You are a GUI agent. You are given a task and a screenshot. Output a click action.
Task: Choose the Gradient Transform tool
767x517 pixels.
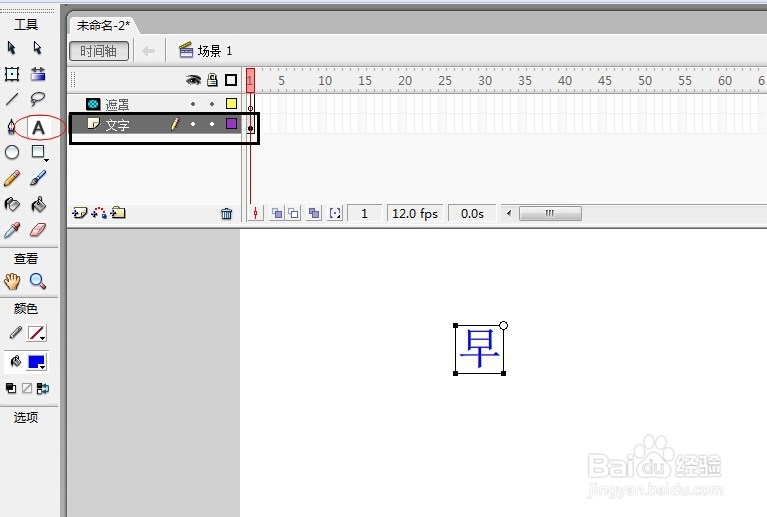click(38, 74)
